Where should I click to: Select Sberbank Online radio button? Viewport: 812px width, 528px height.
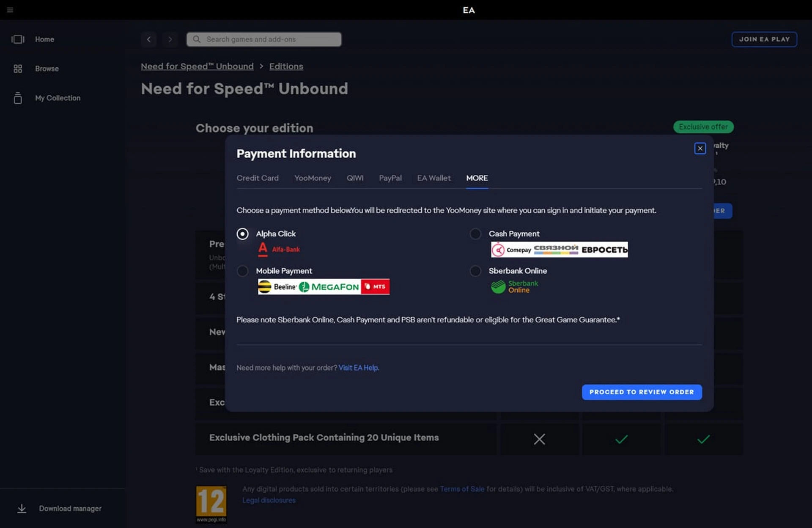click(475, 271)
